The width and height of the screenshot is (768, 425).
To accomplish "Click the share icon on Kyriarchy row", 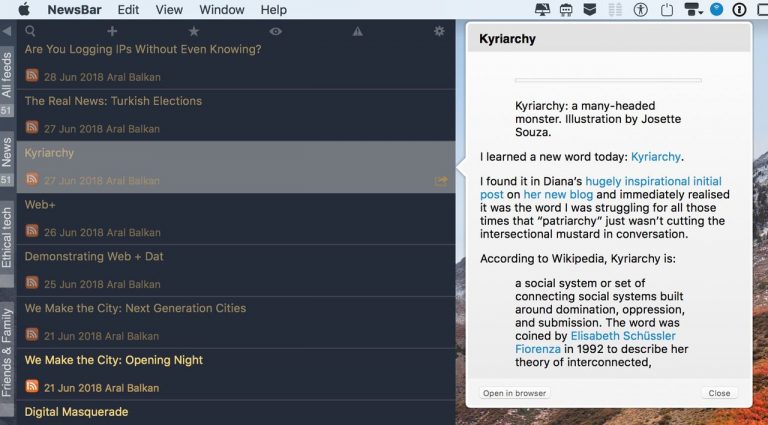I will point(441,181).
